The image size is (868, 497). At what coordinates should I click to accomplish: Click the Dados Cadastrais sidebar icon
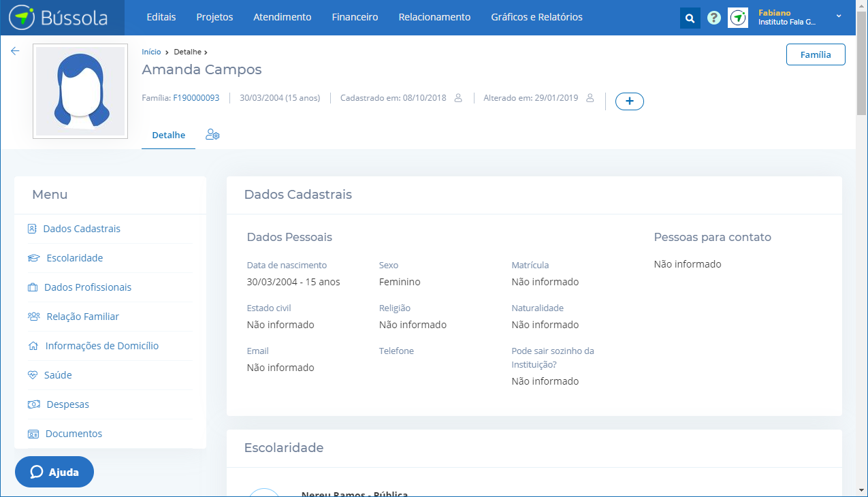coord(32,229)
